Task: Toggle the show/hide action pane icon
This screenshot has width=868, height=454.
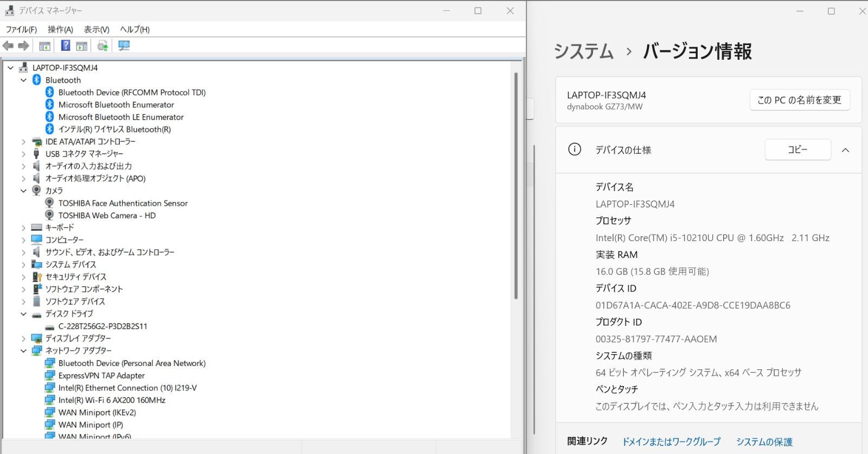Action: pyautogui.click(x=81, y=46)
